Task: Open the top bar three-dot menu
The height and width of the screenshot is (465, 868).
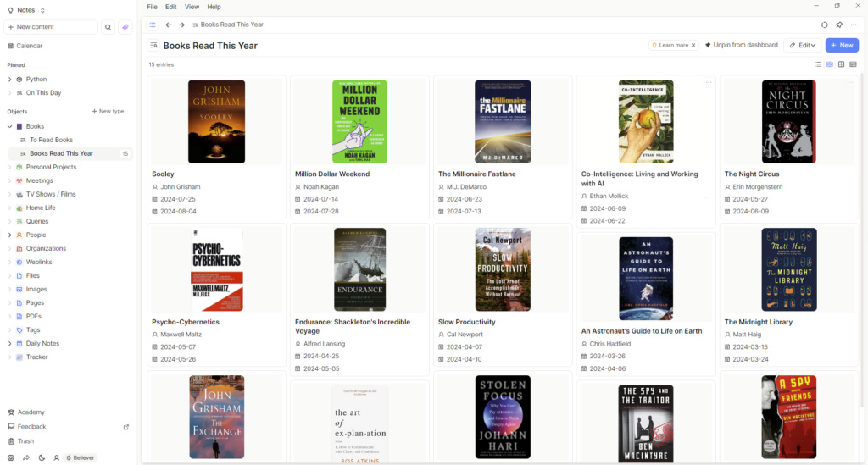Action: [x=854, y=25]
